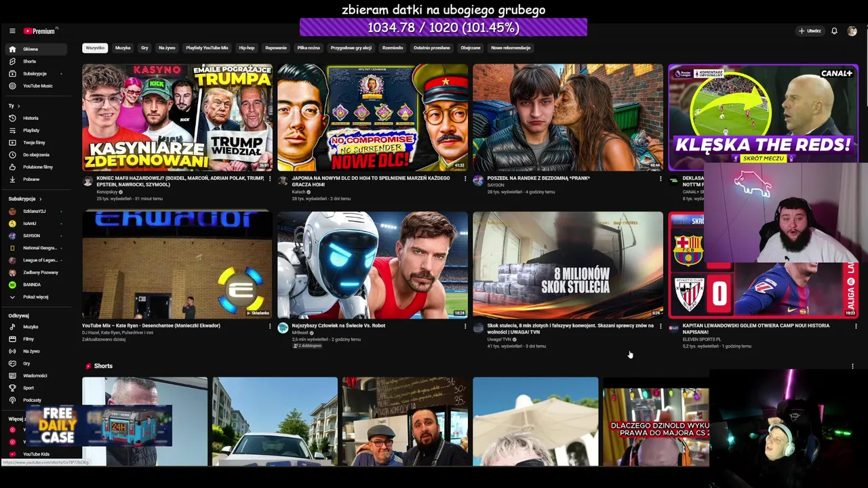Open options menu for Najszybszy Człowiek video

[x=465, y=326]
